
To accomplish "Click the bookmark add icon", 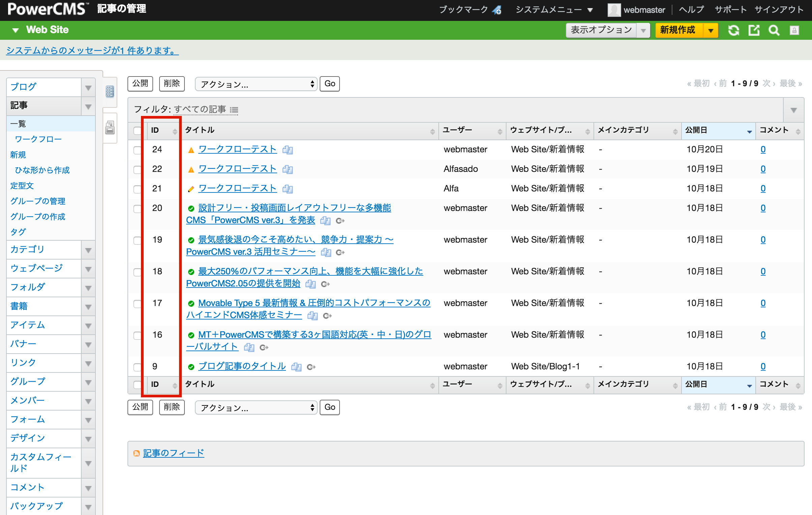I will point(497,10).
